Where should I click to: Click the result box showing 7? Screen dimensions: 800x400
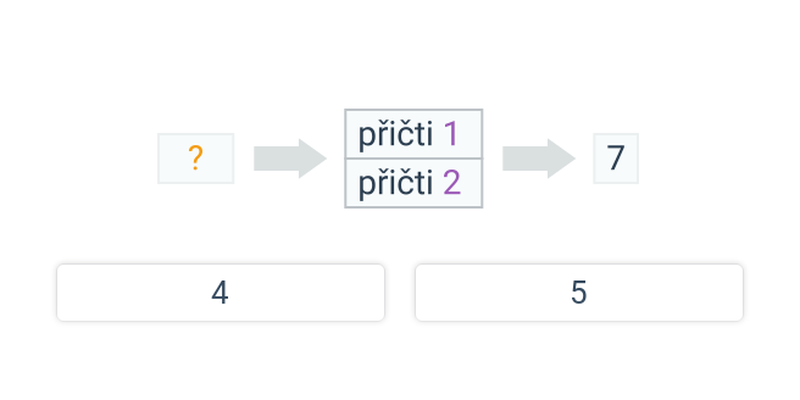pyautogui.click(x=616, y=159)
